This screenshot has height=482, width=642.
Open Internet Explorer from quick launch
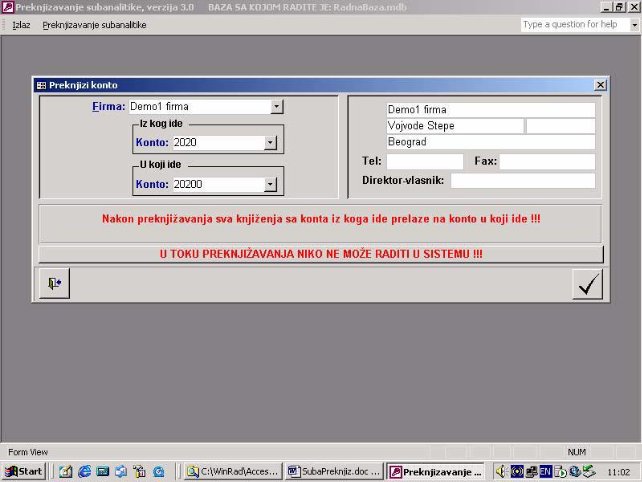[84, 471]
